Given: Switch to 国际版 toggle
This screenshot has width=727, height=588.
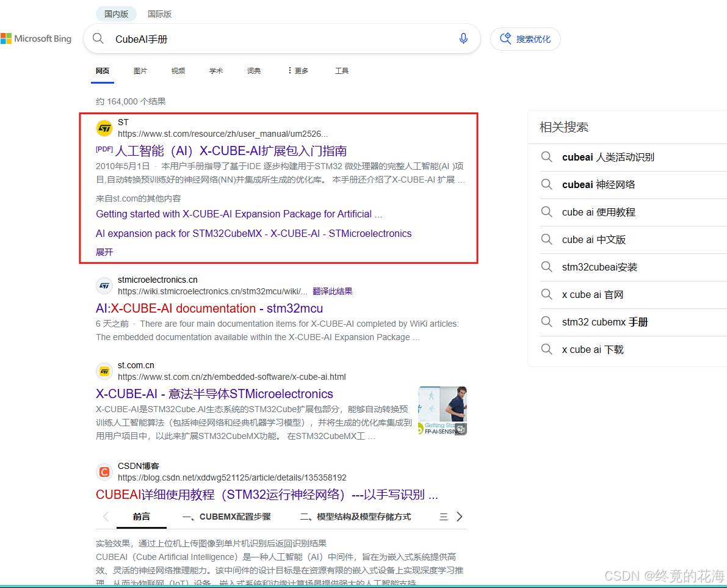Looking at the screenshot, I should pyautogui.click(x=159, y=14).
